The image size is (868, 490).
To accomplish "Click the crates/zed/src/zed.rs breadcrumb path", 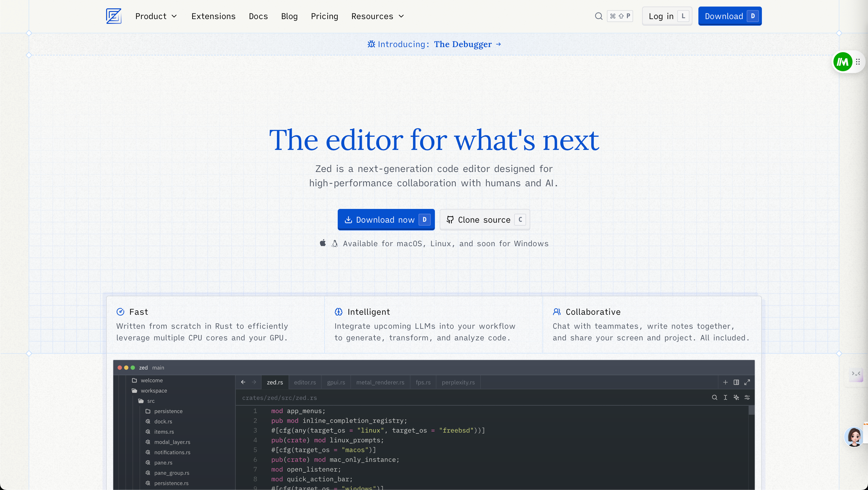I will pyautogui.click(x=279, y=398).
